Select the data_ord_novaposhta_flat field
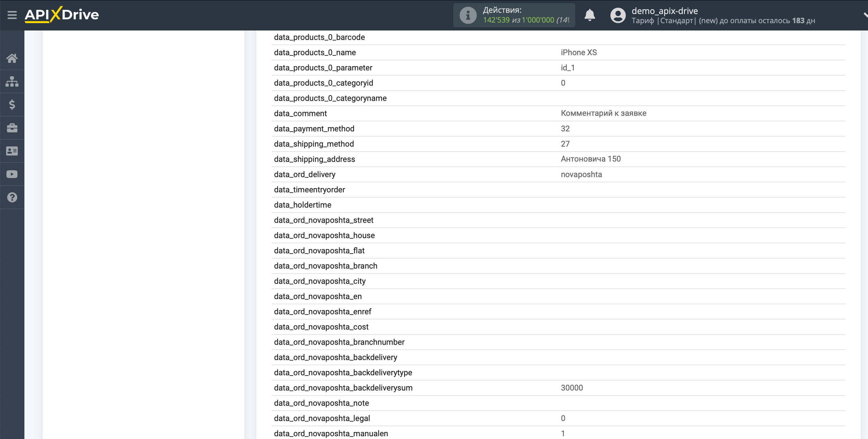The image size is (868, 439). tap(319, 251)
